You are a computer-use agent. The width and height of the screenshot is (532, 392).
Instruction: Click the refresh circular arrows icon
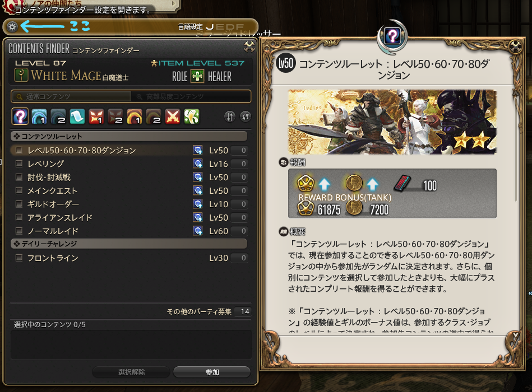(245, 116)
